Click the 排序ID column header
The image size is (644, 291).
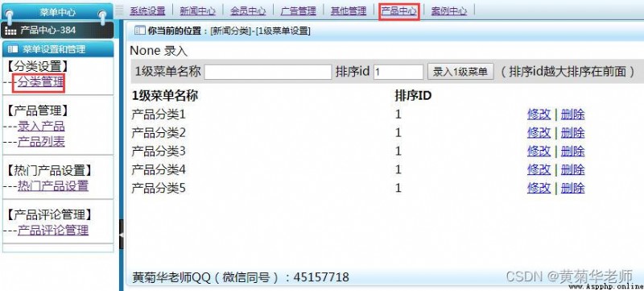413,96
